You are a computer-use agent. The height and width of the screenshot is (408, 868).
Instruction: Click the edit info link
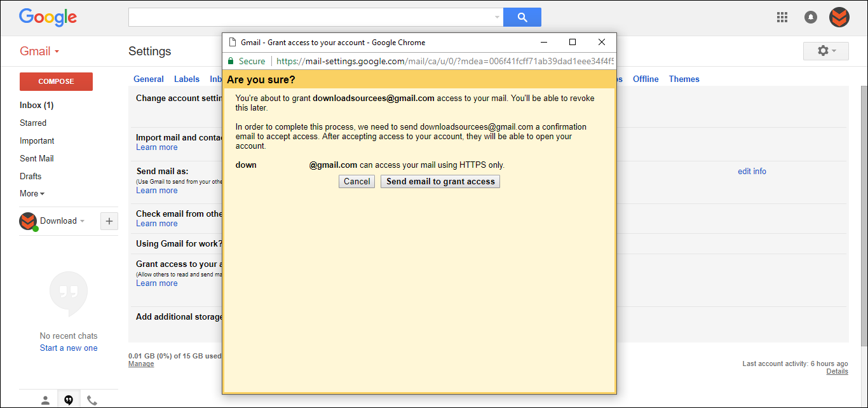(x=752, y=171)
